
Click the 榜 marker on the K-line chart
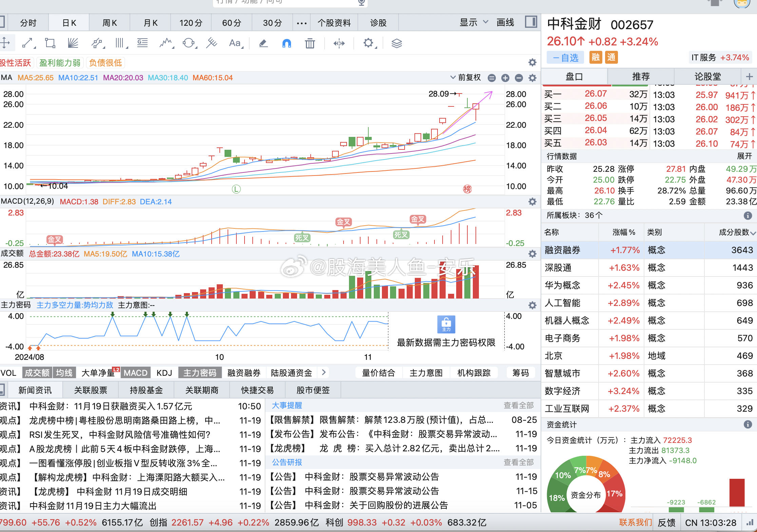[x=467, y=189]
